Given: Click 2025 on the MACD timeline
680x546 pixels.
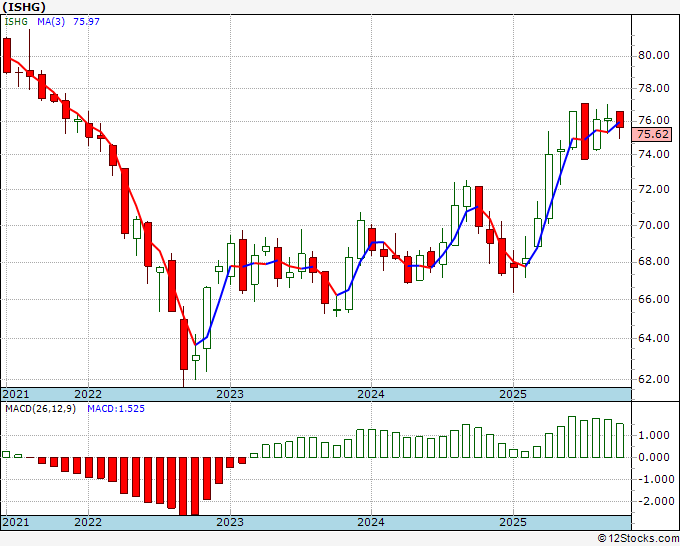Looking at the screenshot, I should tap(513, 522).
